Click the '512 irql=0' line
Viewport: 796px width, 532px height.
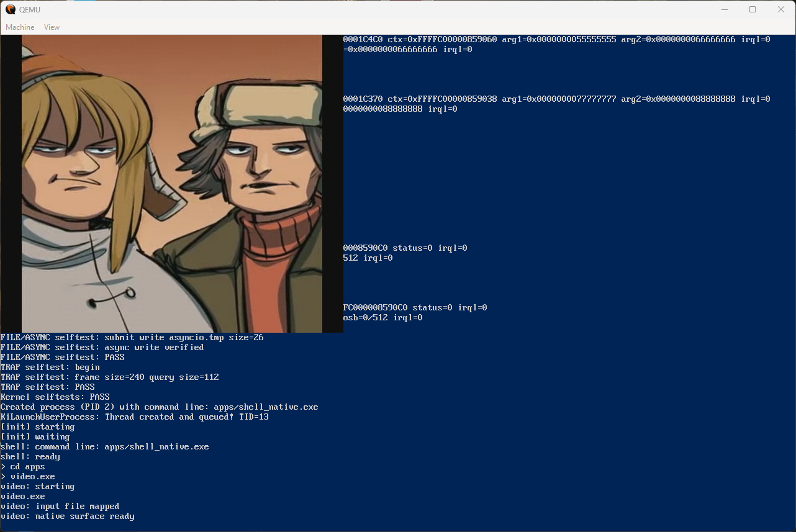368,258
